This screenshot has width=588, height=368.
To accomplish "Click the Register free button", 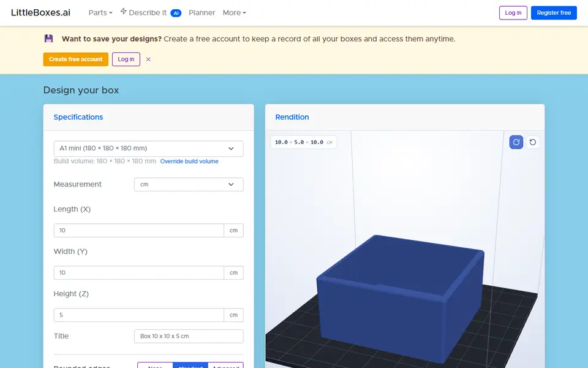I will (554, 13).
